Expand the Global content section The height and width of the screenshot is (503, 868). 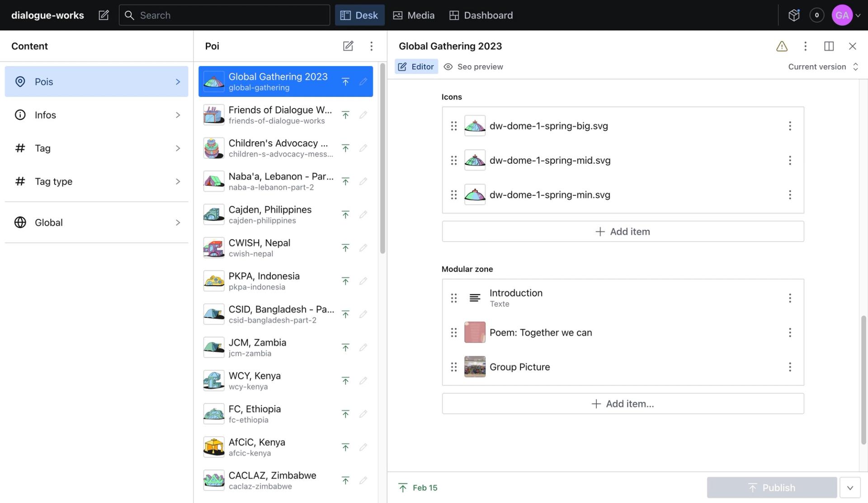click(96, 223)
